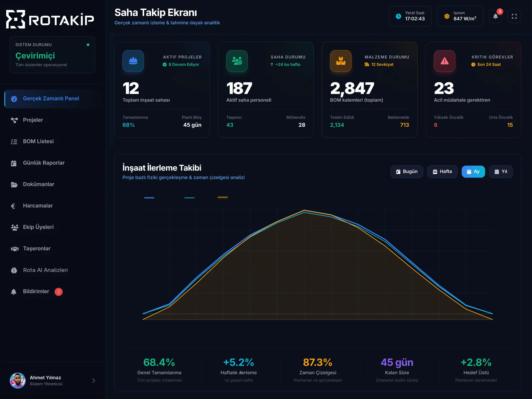Toggle fullscreen mode icon
The height and width of the screenshot is (399, 532).
point(514,16)
